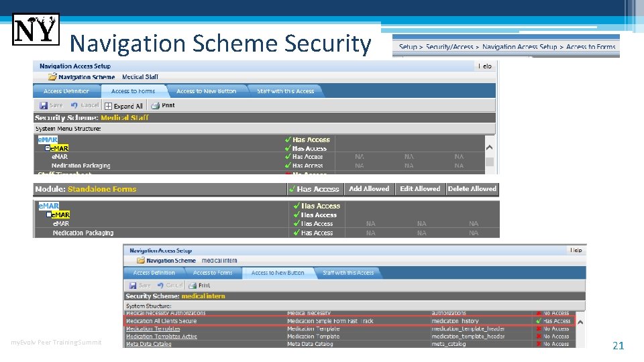
Task: Click Navigation Scheme folder icon beside medical intern
Action: pos(140,260)
